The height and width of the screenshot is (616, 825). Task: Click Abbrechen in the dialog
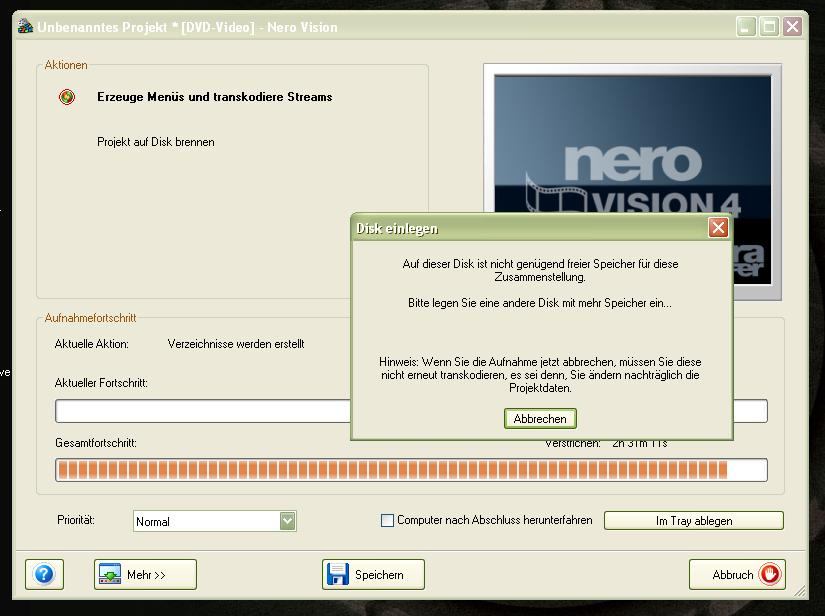540,419
